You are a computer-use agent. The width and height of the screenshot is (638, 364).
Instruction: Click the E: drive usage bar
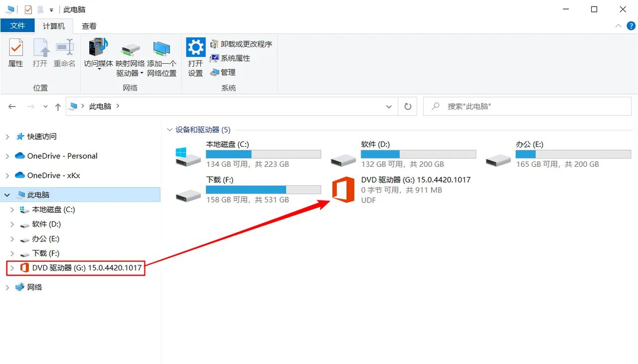coord(573,154)
